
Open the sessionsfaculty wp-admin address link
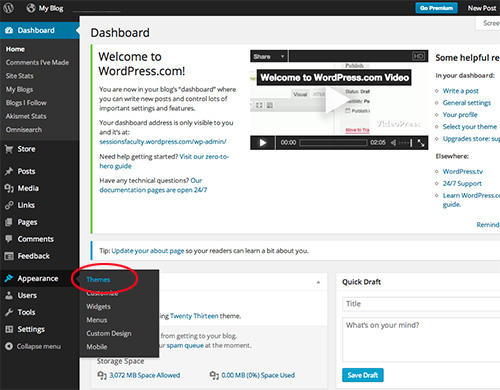[163, 142]
